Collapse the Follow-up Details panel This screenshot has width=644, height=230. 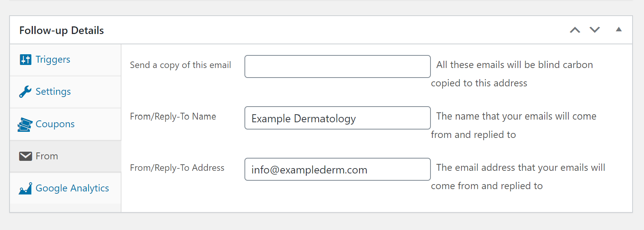click(619, 30)
